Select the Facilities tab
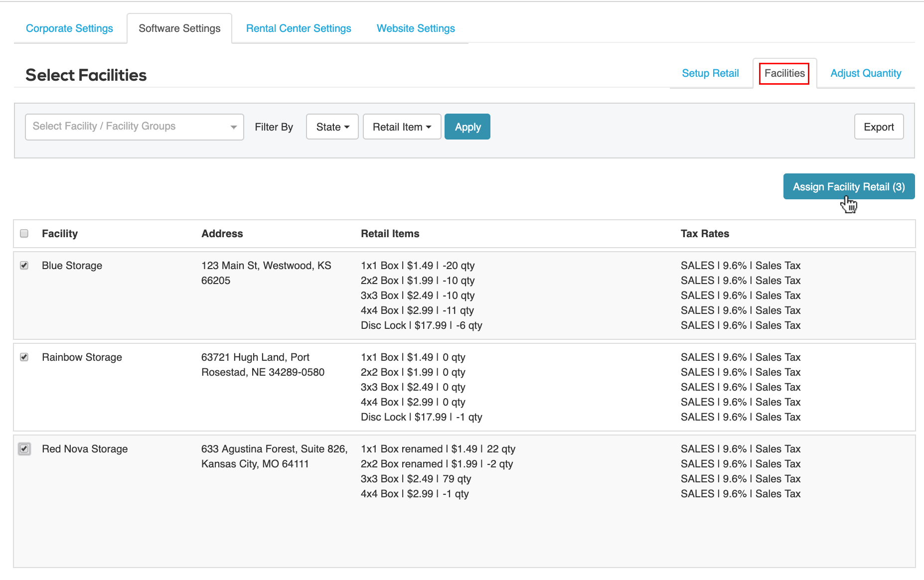Screen dimensions: 924x580 click(x=784, y=73)
